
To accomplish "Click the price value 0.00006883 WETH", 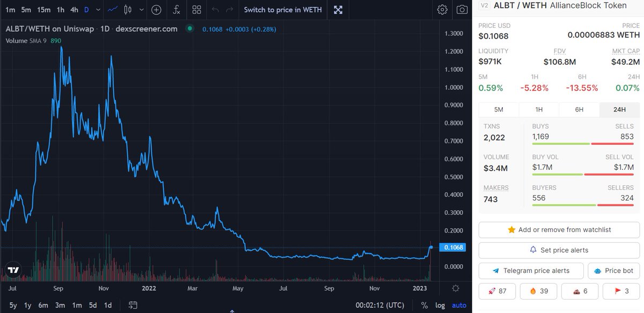I will click(604, 36).
